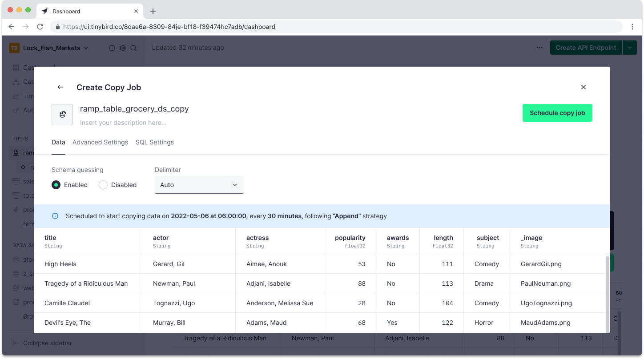Click the browser back arrow
Image resolution: width=644 pixels, height=359 pixels.
12,27
